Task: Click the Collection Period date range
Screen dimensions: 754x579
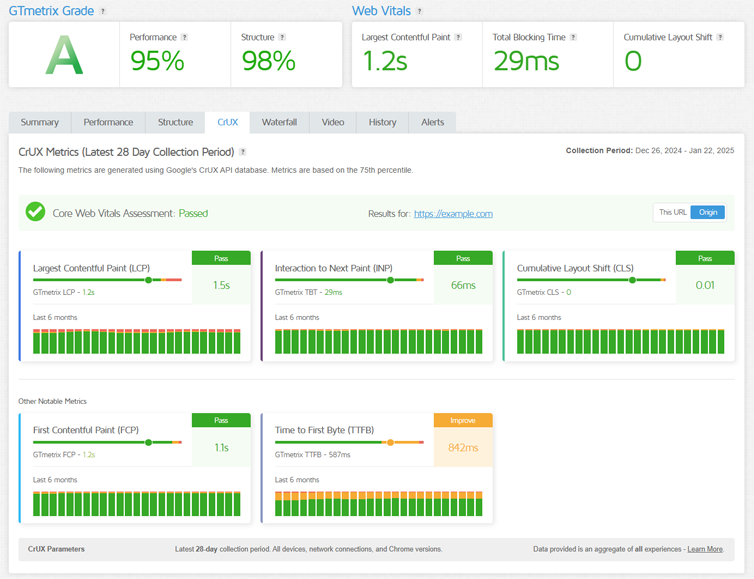Action: tap(684, 151)
